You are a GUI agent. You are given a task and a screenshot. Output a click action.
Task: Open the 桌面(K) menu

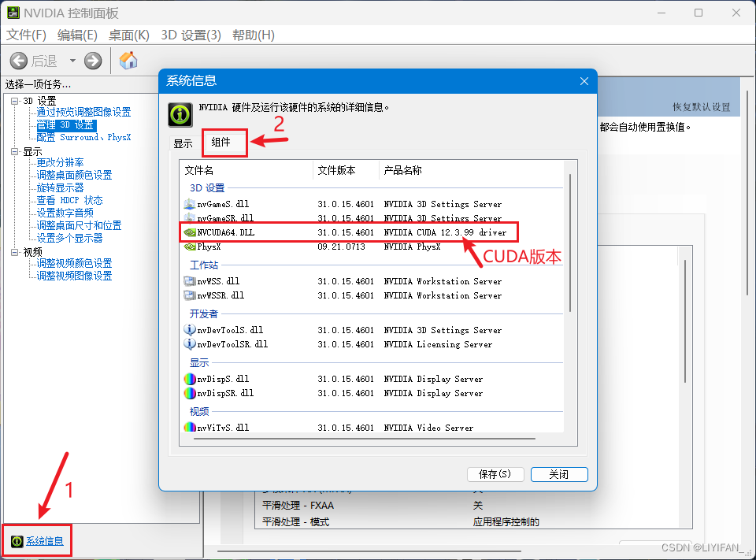click(x=128, y=35)
